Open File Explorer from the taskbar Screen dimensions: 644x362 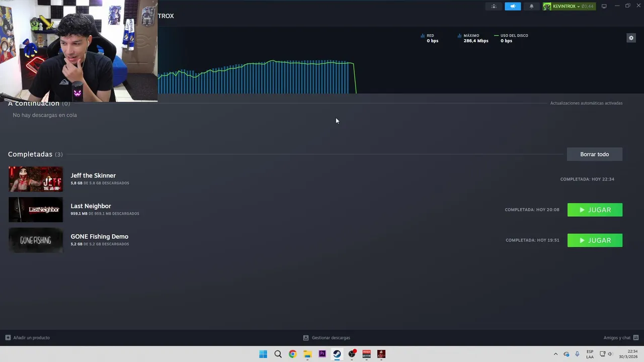pos(307,354)
